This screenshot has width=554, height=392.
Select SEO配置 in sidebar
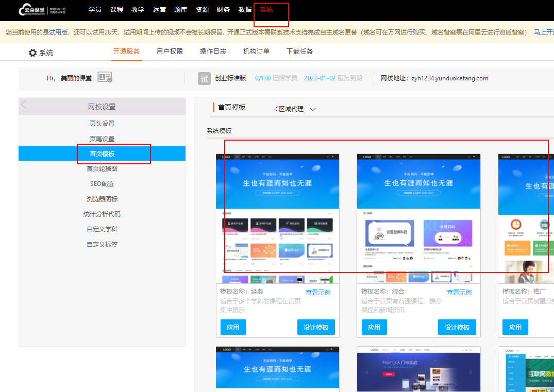point(102,184)
